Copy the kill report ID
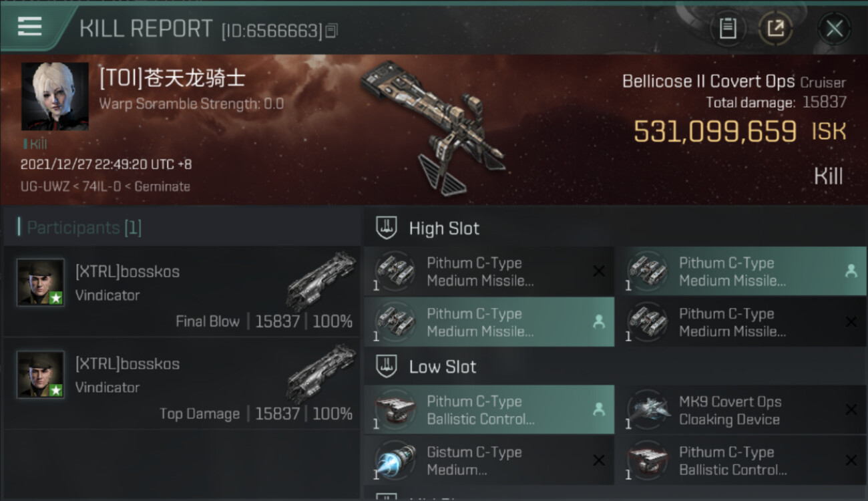868x501 pixels. (332, 30)
